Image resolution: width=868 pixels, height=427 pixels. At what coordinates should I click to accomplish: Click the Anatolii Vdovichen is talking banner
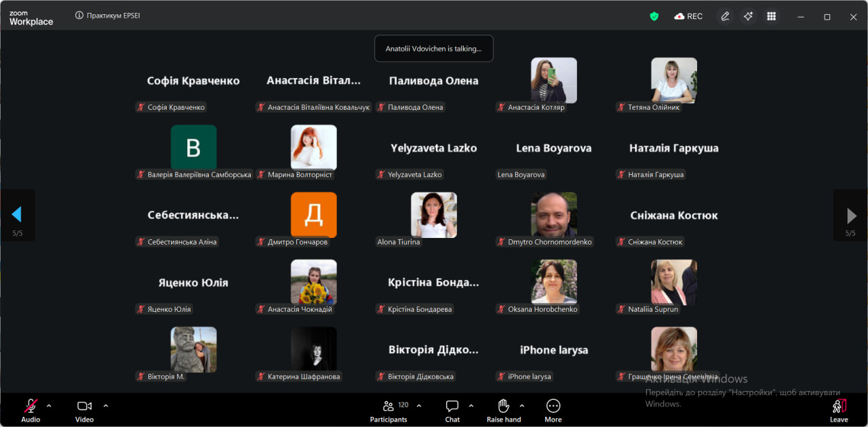pyautogui.click(x=434, y=49)
